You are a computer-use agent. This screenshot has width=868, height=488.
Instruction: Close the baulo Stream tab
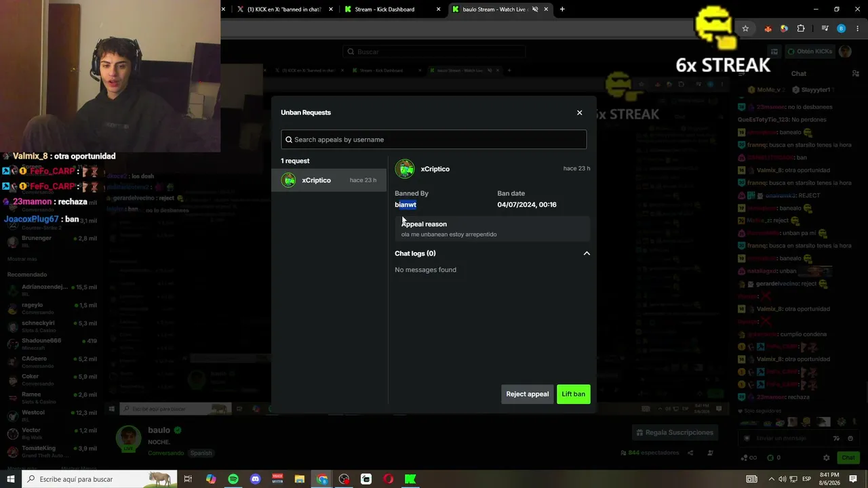point(546,9)
